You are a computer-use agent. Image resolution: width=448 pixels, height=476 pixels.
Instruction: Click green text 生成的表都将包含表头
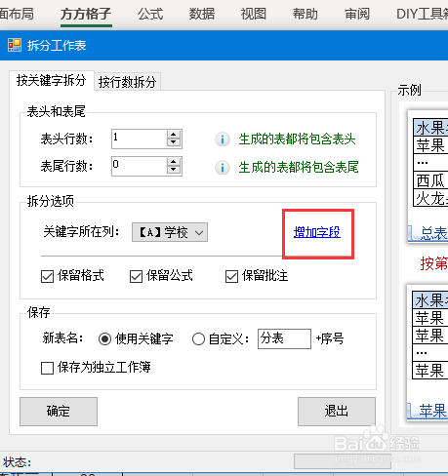tap(297, 139)
